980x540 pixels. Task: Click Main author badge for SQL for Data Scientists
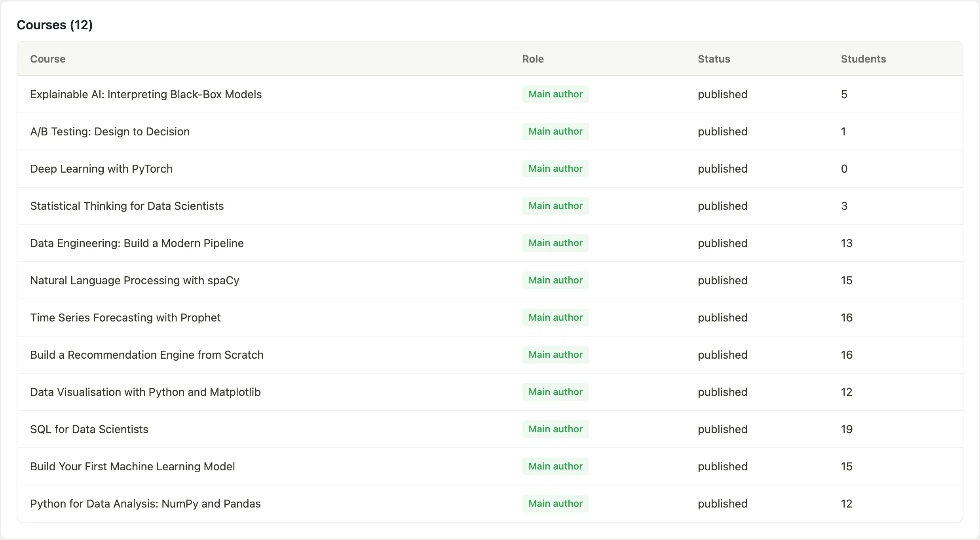(x=555, y=429)
